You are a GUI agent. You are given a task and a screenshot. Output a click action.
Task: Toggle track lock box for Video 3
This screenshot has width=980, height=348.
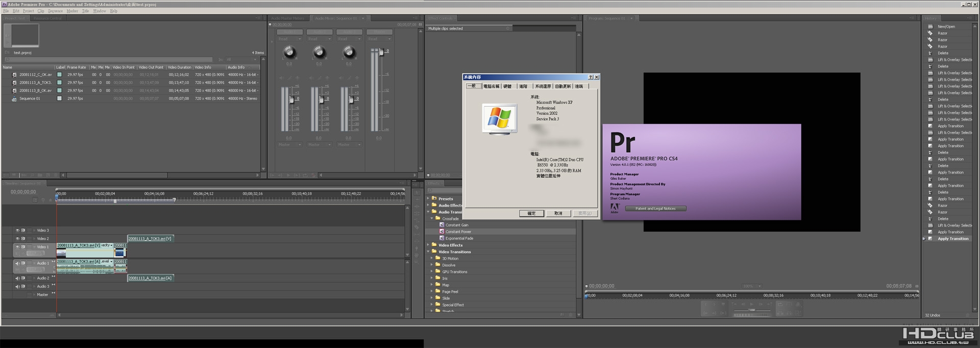[x=30, y=230]
